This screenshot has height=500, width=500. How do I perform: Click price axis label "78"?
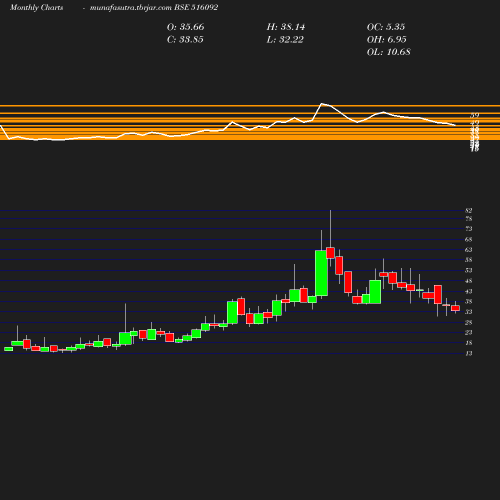pos(469,219)
